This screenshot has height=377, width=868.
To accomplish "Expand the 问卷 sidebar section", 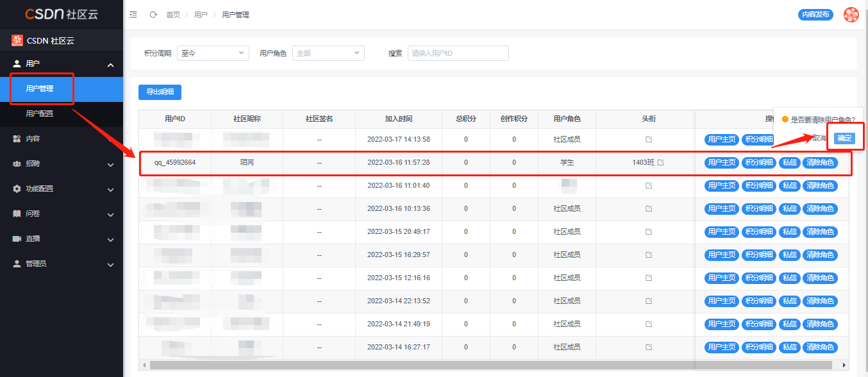I will click(110, 214).
